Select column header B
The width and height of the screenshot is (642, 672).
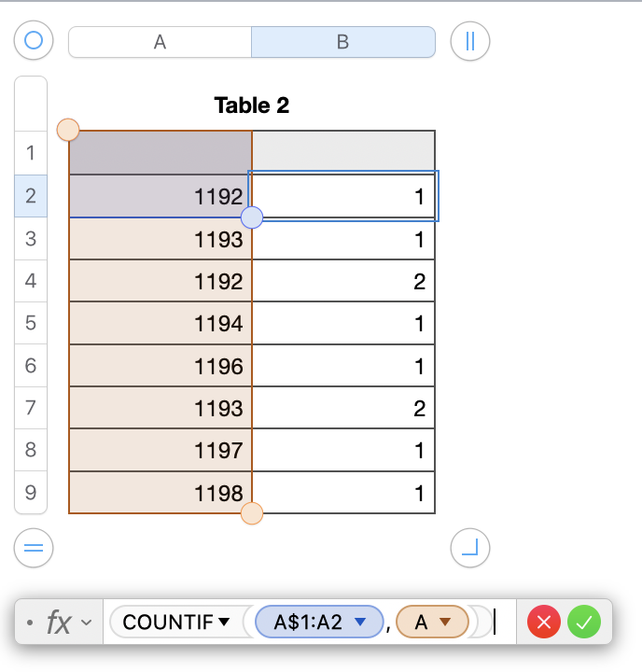point(342,42)
